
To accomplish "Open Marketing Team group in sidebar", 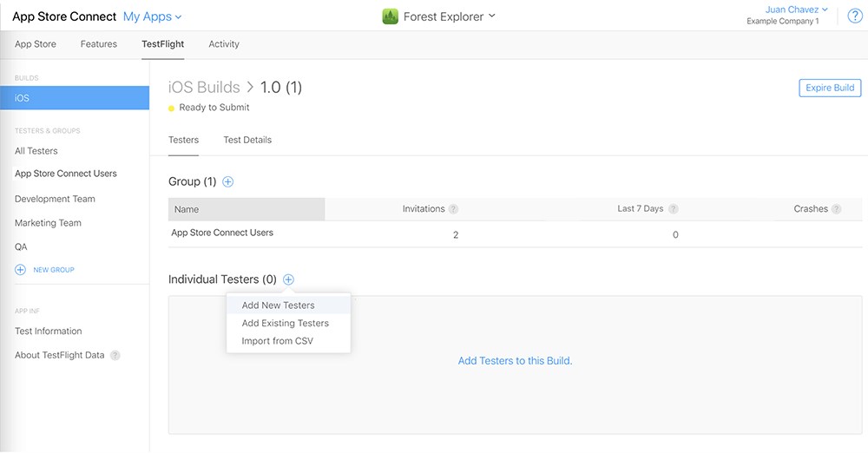I will (x=48, y=223).
